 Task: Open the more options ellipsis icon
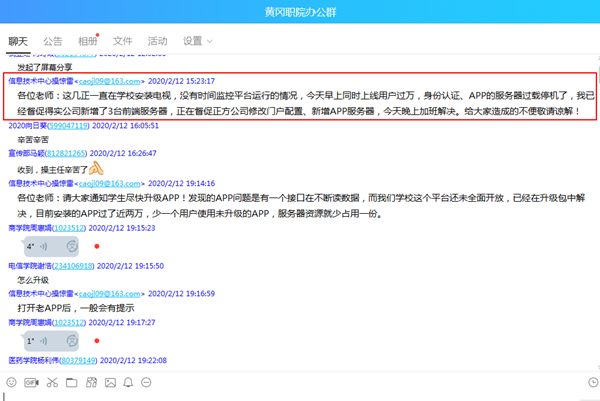(x=149, y=382)
